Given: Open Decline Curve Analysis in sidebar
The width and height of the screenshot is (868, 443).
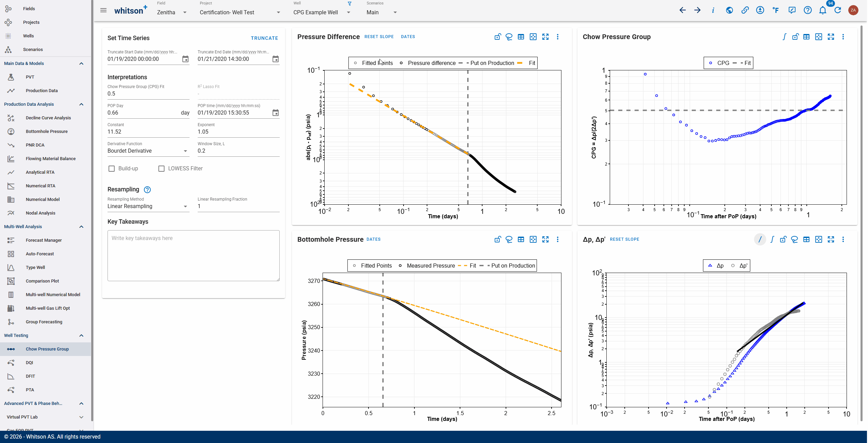Looking at the screenshot, I should 48,118.
